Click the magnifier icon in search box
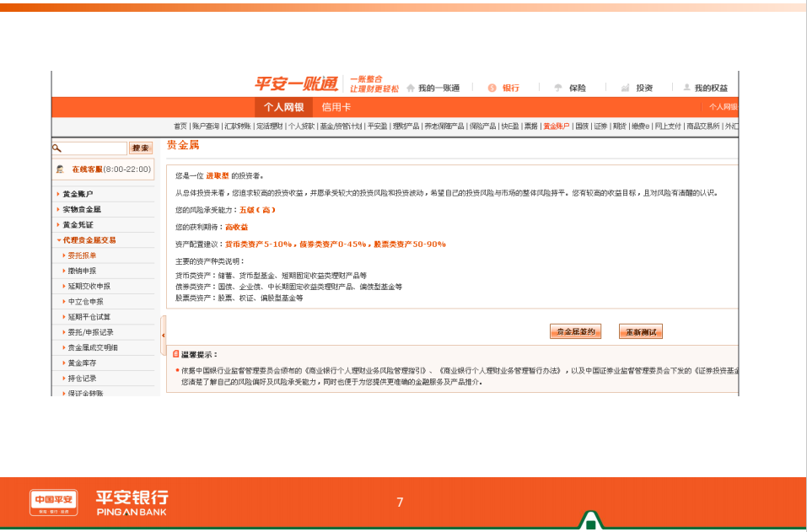Viewport: 807px width, 532px height. (x=57, y=148)
